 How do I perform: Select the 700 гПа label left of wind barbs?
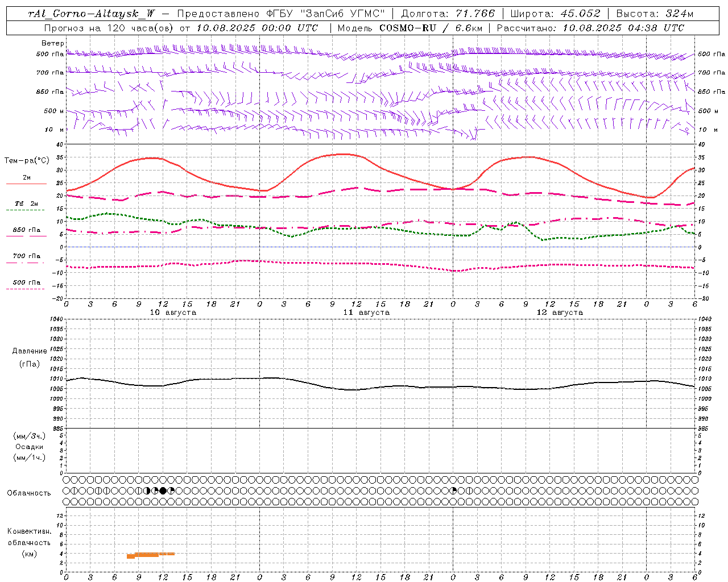(x=50, y=73)
